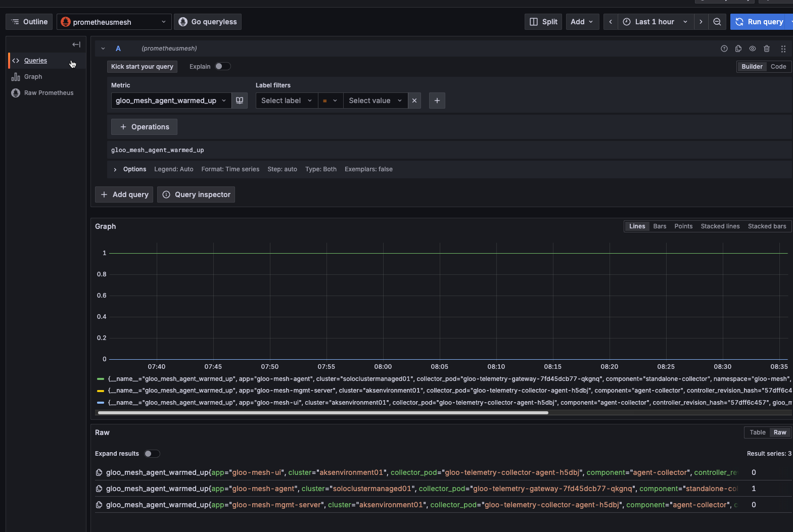Screen dimensions: 793x532
Task: Click the zoom out time range icon
Action: 717,22
